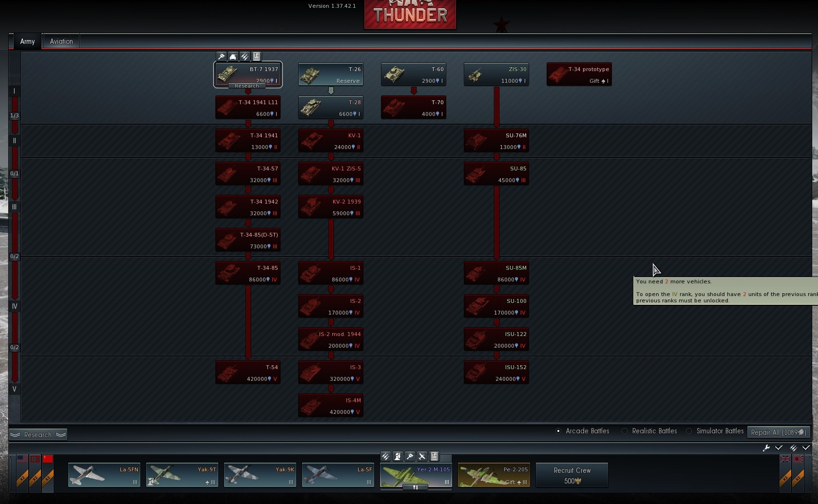This screenshot has height=504, width=818.
Task: Toggle auto-repair checkbox beside wrench icon
Action: coord(779,448)
